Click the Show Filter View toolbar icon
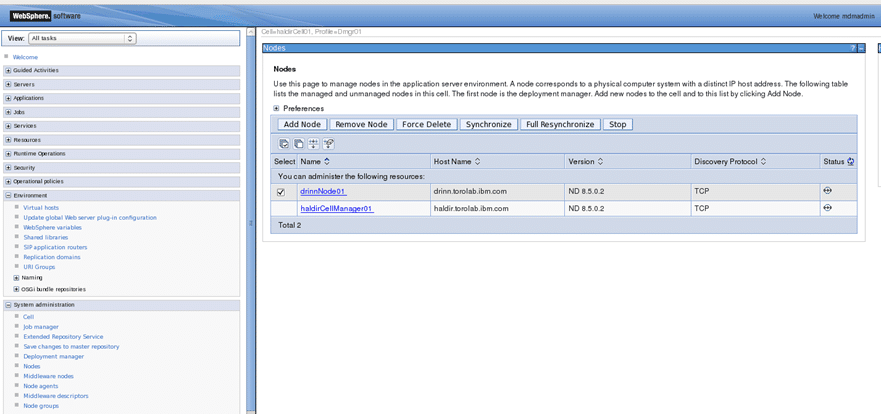 point(314,144)
